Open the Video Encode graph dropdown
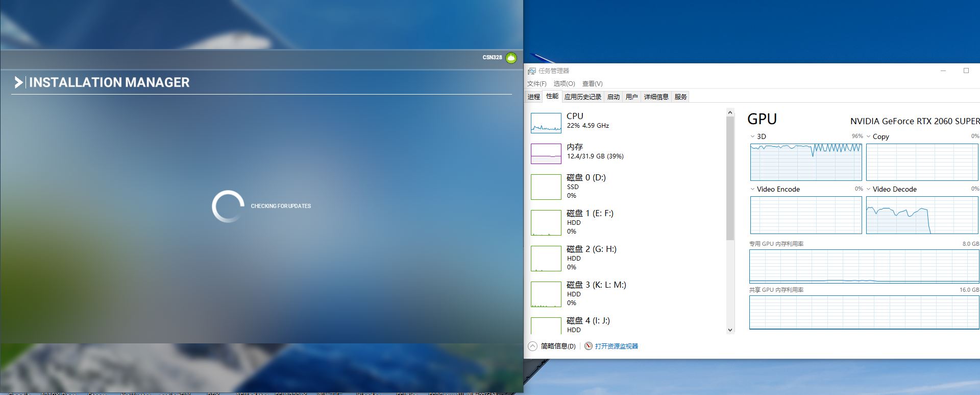This screenshot has height=395, width=980. click(752, 189)
